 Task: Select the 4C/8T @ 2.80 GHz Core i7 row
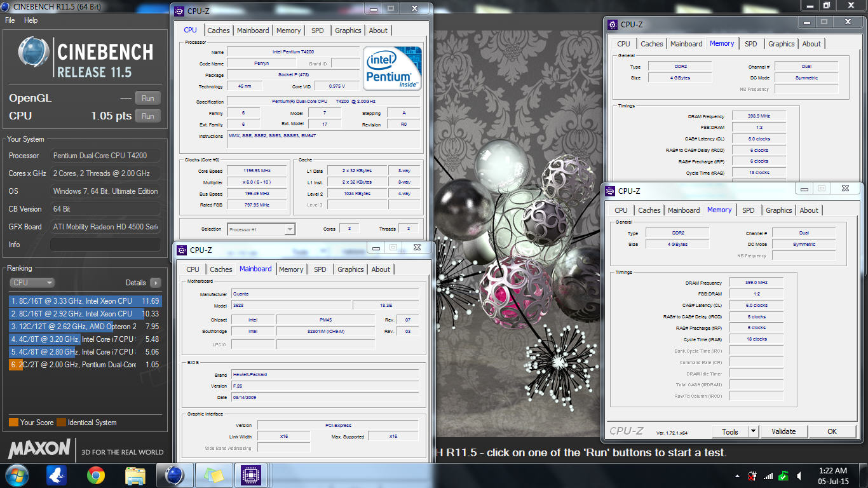click(85, 352)
